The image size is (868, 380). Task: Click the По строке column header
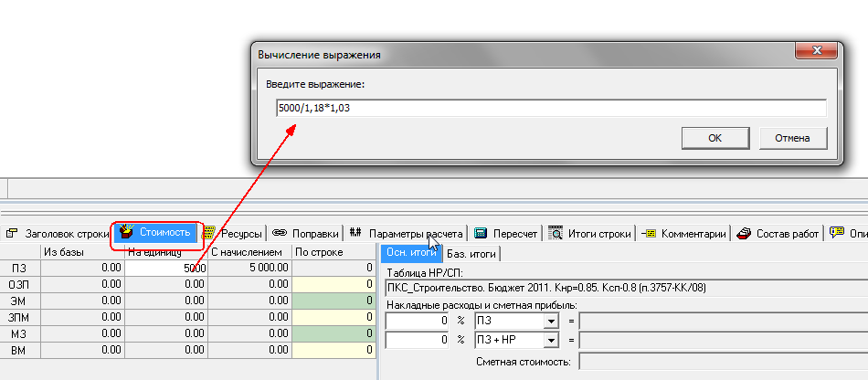pyautogui.click(x=333, y=252)
